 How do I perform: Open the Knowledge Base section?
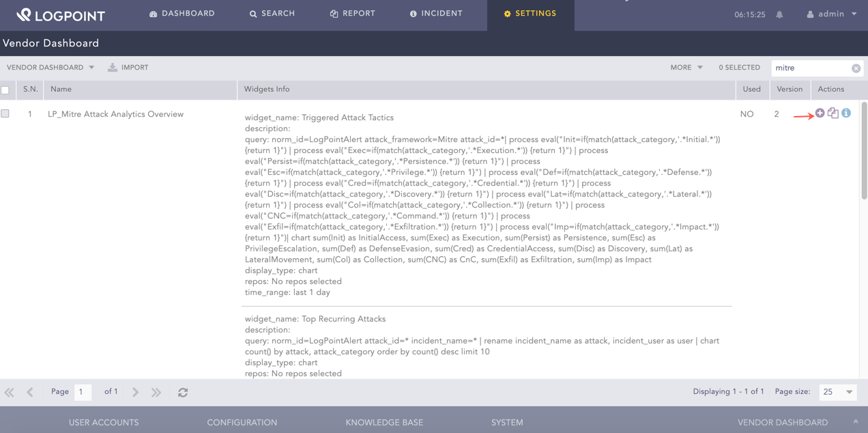pyautogui.click(x=384, y=423)
